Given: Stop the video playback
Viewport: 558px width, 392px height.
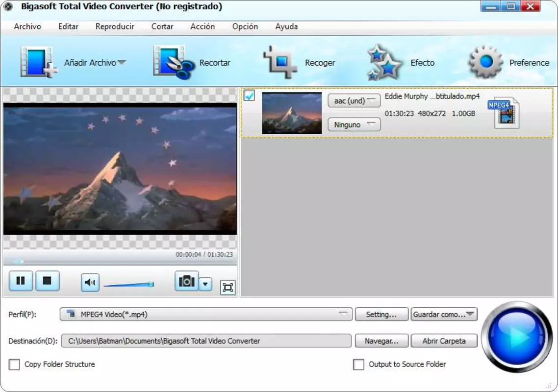Looking at the screenshot, I should [47, 281].
